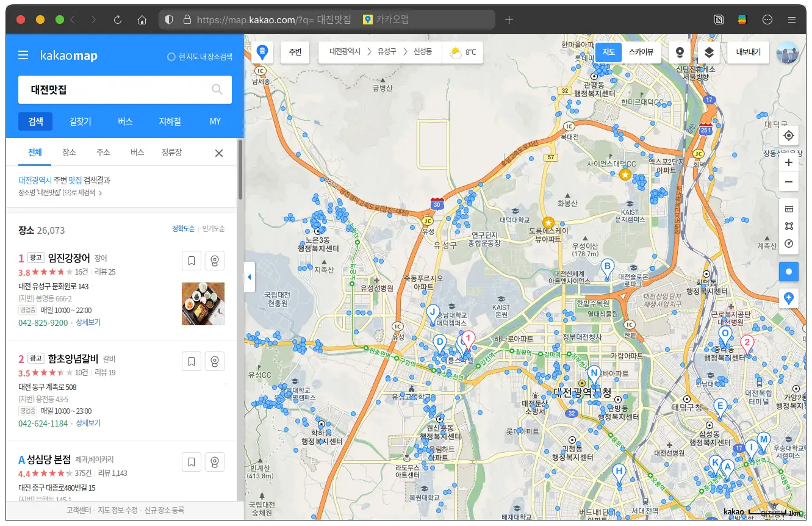Click the add place pin button
This screenshot has width=812, height=526.
(x=789, y=298)
